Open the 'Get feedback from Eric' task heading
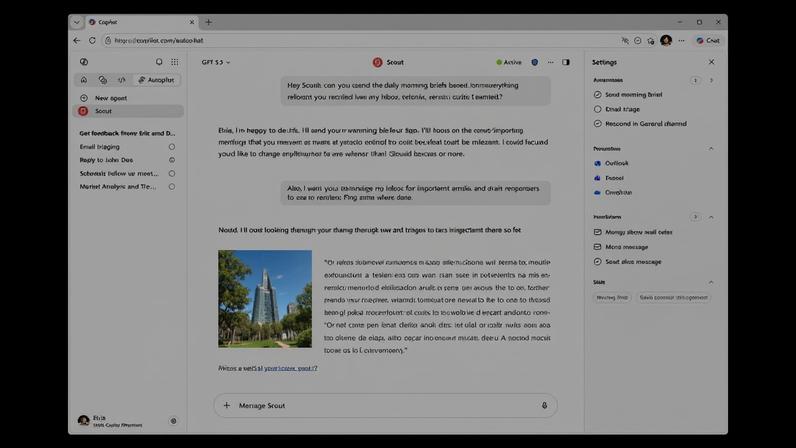The width and height of the screenshot is (796, 448). coord(127,133)
